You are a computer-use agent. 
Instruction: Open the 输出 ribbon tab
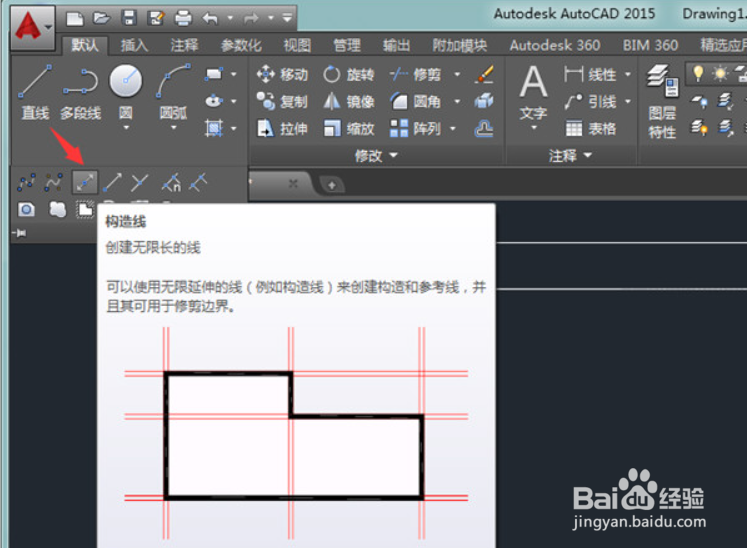coord(396,45)
